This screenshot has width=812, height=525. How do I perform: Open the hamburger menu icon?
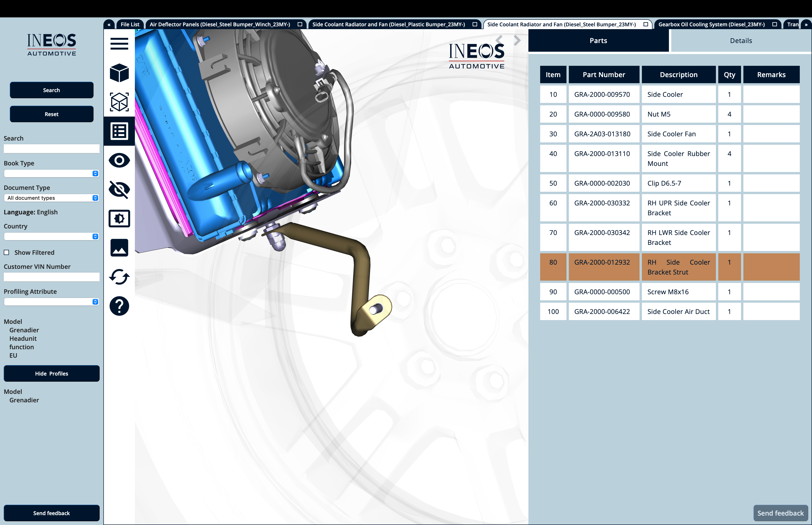point(119,43)
